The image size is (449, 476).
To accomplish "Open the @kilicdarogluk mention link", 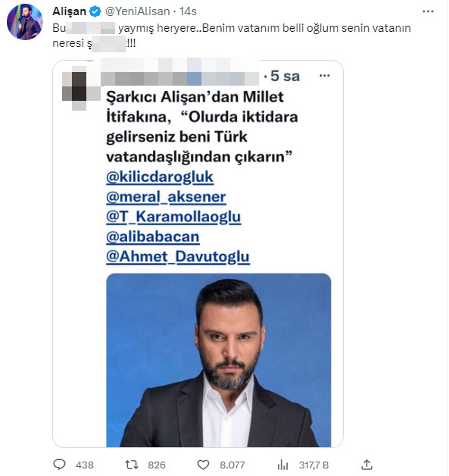I will point(160,177).
